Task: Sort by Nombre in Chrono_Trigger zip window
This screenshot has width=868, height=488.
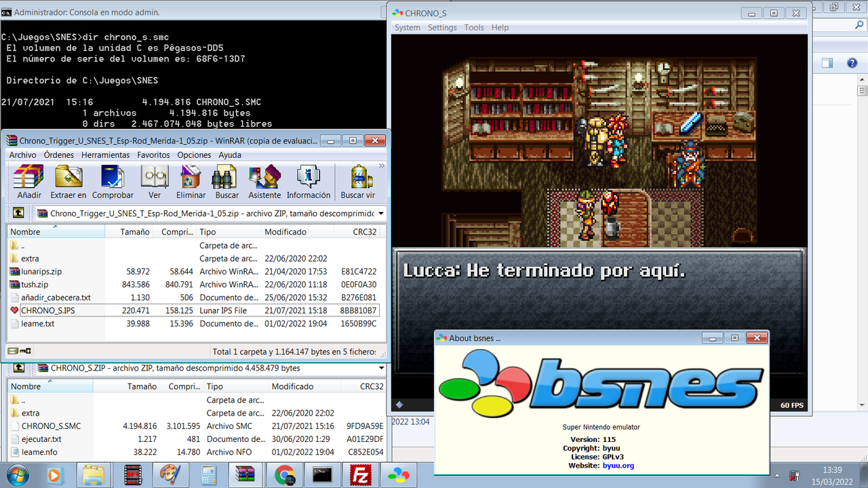Action: tap(56, 232)
